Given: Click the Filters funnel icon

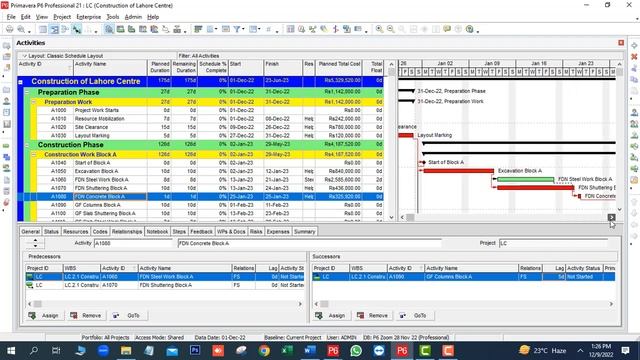Looking at the screenshot, I should pos(236,29).
